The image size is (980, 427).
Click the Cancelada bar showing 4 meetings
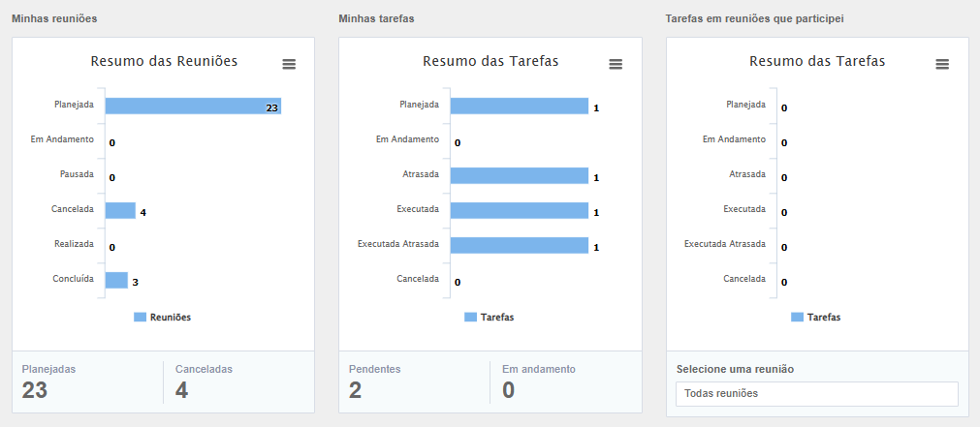pos(120,211)
